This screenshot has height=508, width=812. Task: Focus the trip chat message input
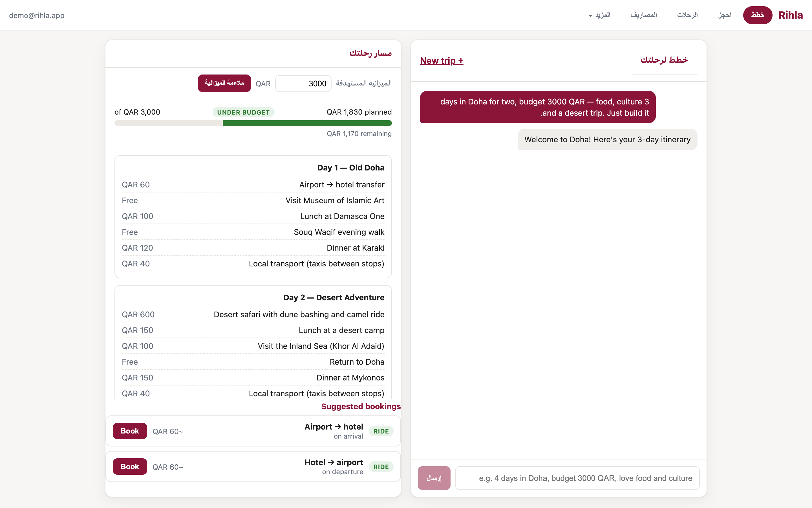pos(577,478)
